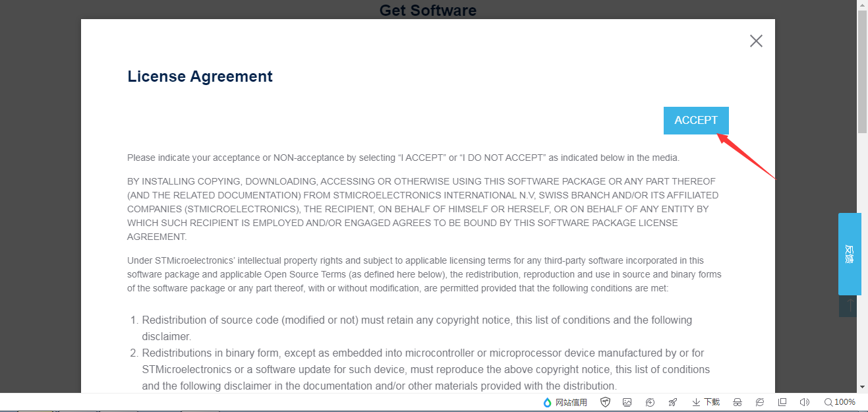Click the 'Under STMicroelectronics' intellectual property' paragraph

(x=424, y=274)
